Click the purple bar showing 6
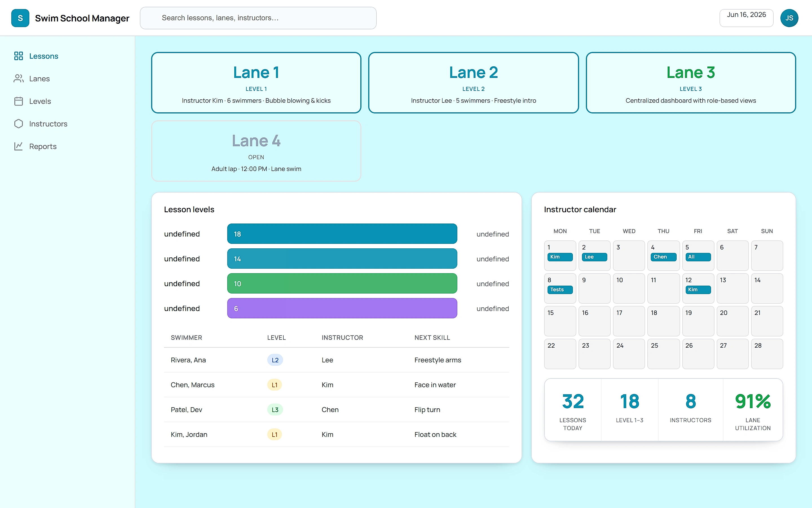 342,308
